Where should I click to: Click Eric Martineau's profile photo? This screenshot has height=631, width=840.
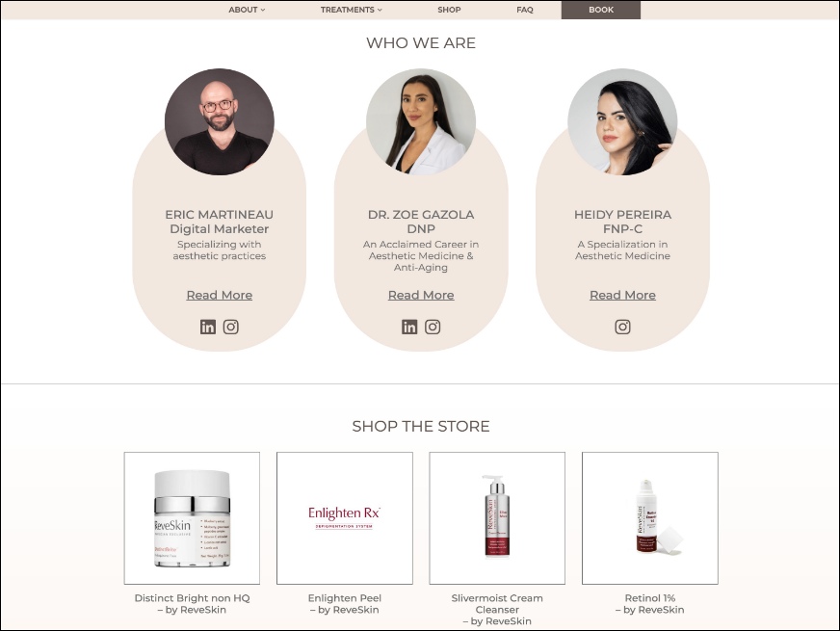pyautogui.click(x=219, y=121)
